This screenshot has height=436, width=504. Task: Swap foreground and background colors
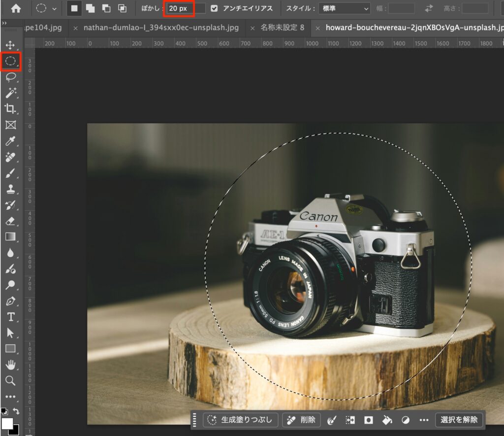pyautogui.click(x=16, y=410)
